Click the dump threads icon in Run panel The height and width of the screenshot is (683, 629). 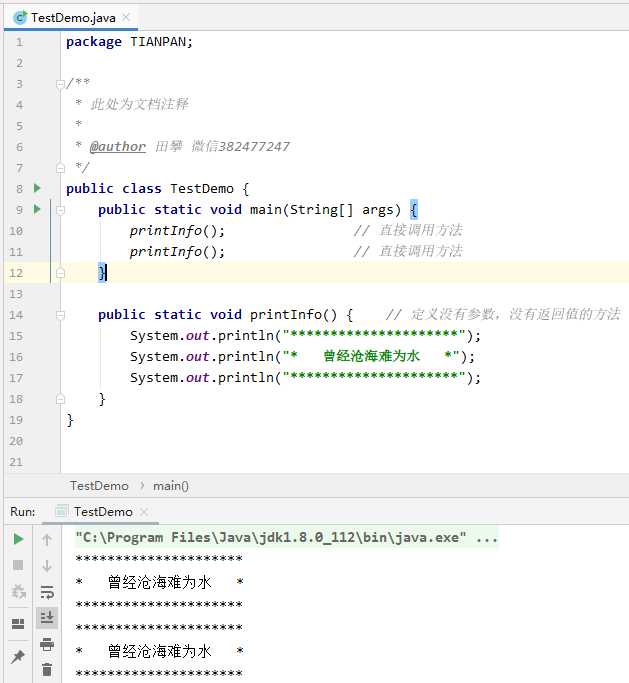[18, 592]
